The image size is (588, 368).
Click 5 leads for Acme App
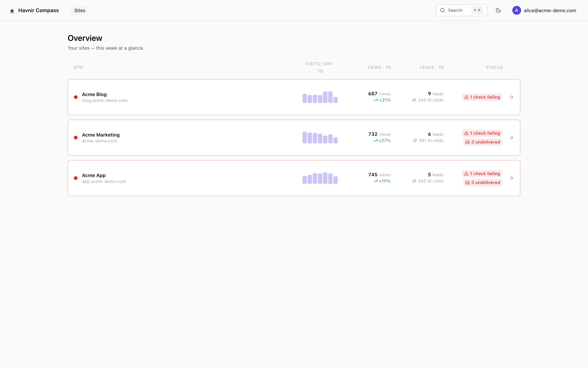pos(436,175)
